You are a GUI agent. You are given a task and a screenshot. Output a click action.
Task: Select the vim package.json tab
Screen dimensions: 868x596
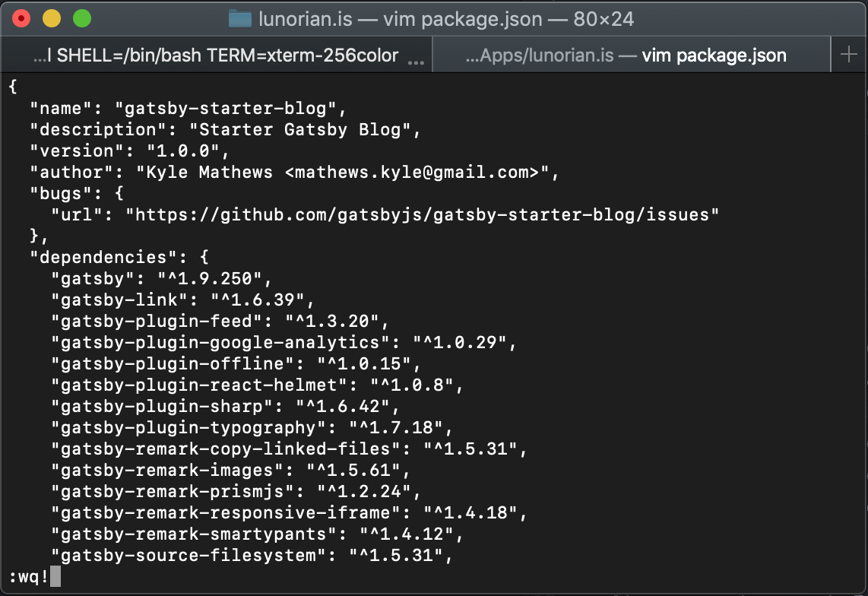[625, 55]
